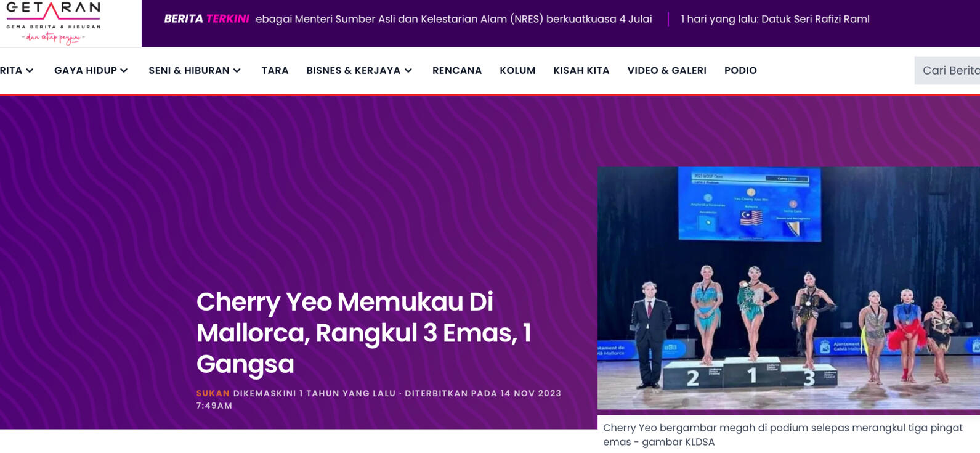The width and height of the screenshot is (980, 453).
Task: Go to the Rencana section
Action: [x=456, y=71]
